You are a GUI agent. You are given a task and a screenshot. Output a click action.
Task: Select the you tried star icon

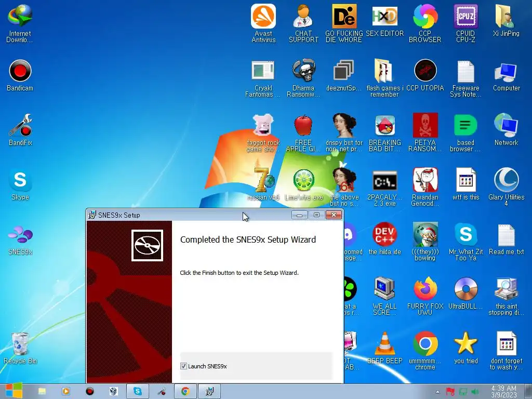point(465,349)
